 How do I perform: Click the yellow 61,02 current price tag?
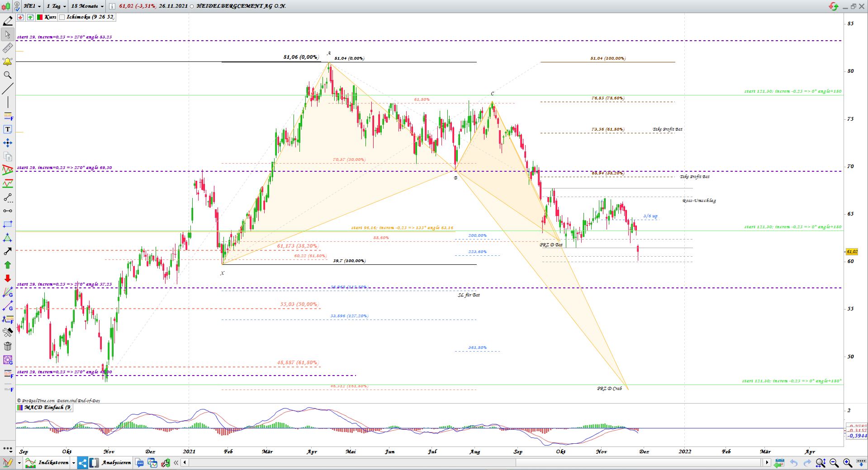[851, 252]
